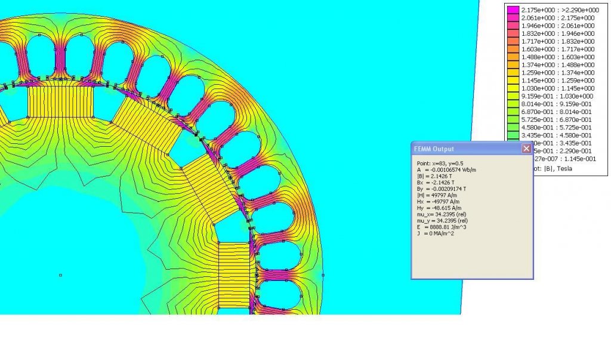Select legend text '3.435e-001 : 4.580e-001'
The width and height of the screenshot is (611, 364).
pos(557,135)
